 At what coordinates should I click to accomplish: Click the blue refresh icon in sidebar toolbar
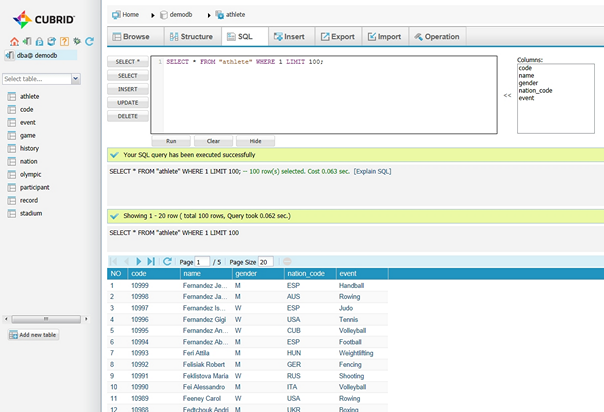coord(90,41)
